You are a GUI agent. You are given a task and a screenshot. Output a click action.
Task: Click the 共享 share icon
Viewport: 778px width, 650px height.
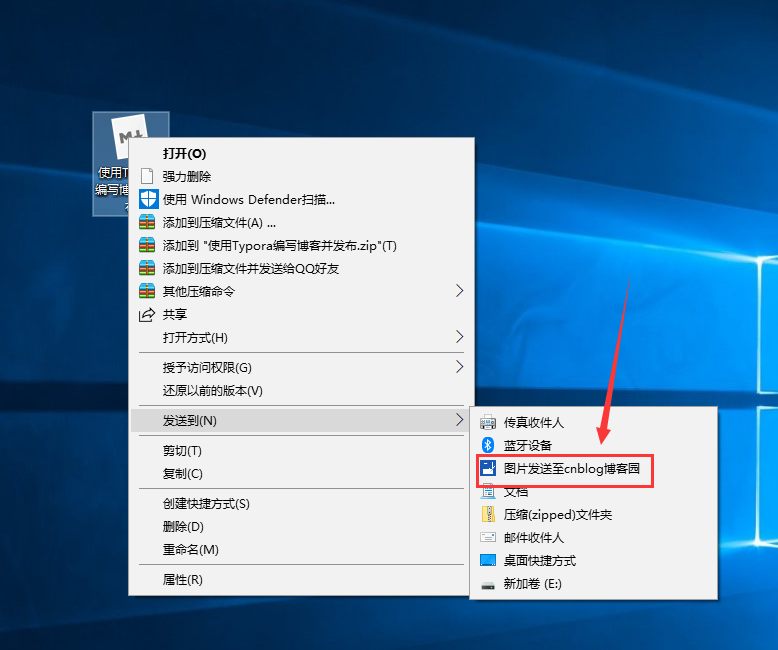tap(147, 314)
